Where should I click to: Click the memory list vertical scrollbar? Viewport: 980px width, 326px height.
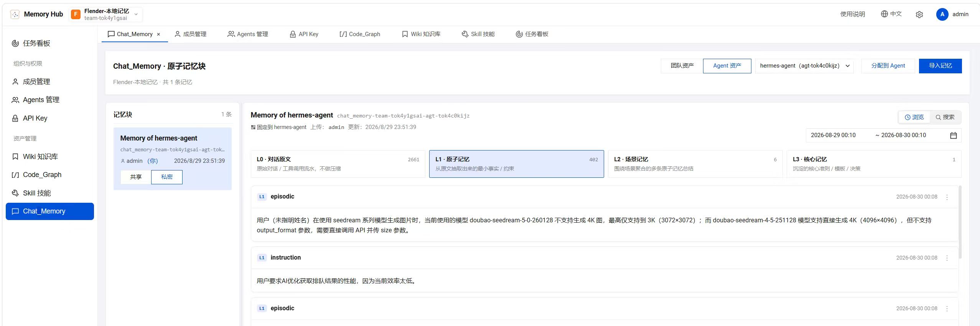(x=960, y=222)
